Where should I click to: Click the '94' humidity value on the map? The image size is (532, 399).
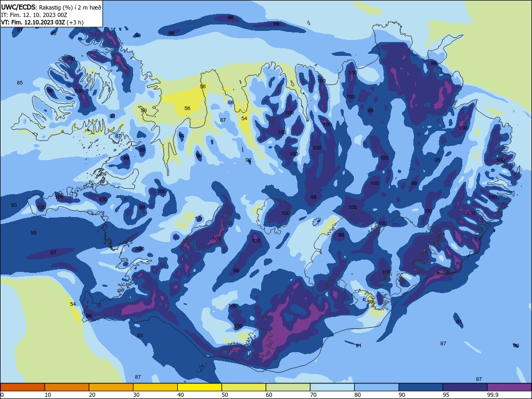(x=181, y=136)
